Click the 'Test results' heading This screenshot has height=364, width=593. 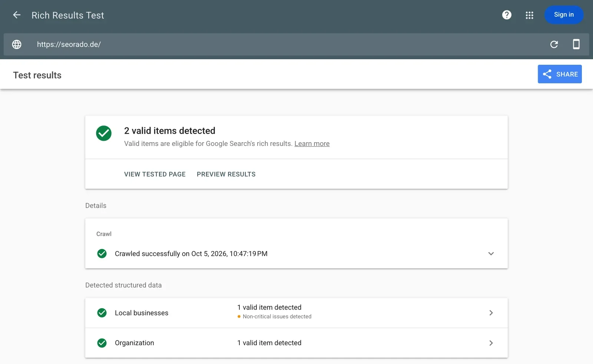point(37,75)
